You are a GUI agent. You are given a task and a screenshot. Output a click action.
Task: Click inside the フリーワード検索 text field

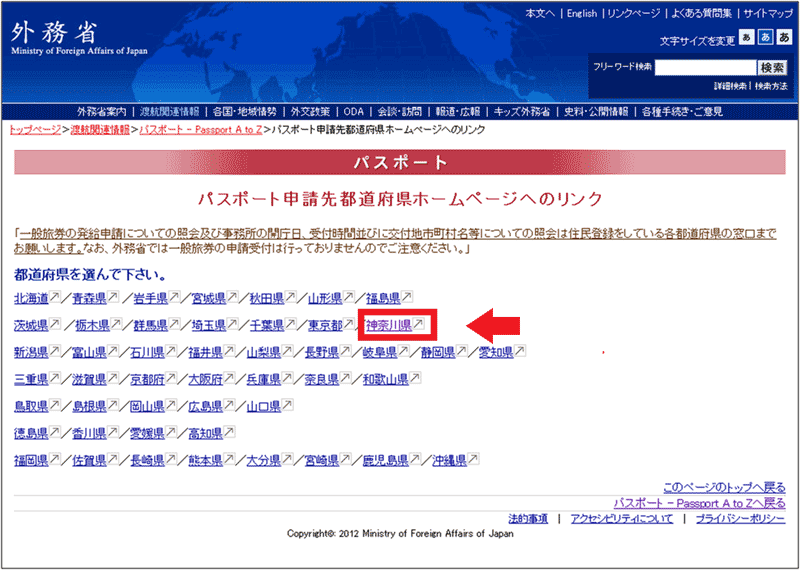click(x=705, y=68)
